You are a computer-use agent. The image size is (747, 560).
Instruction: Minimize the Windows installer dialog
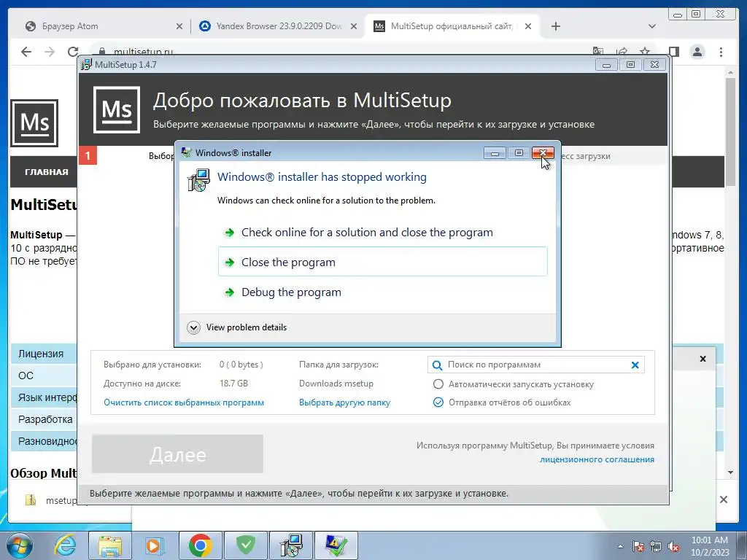(495, 153)
